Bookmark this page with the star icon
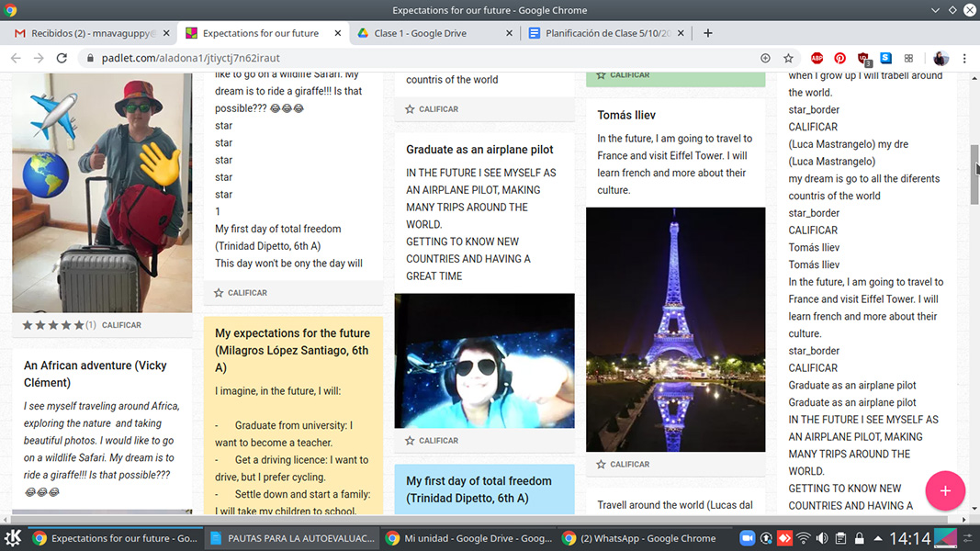 point(788,58)
